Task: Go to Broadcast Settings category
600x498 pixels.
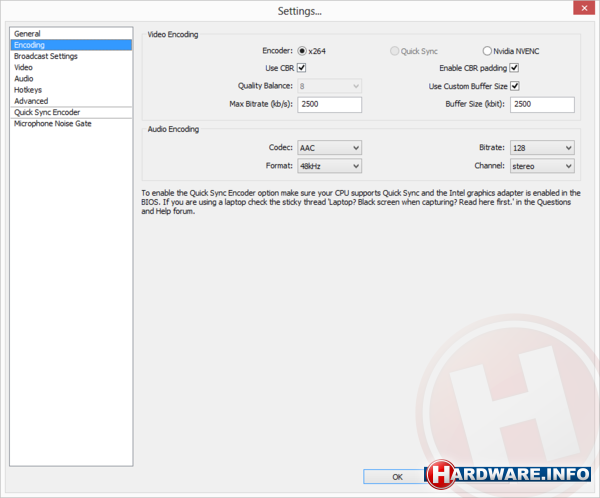Action: (x=71, y=56)
